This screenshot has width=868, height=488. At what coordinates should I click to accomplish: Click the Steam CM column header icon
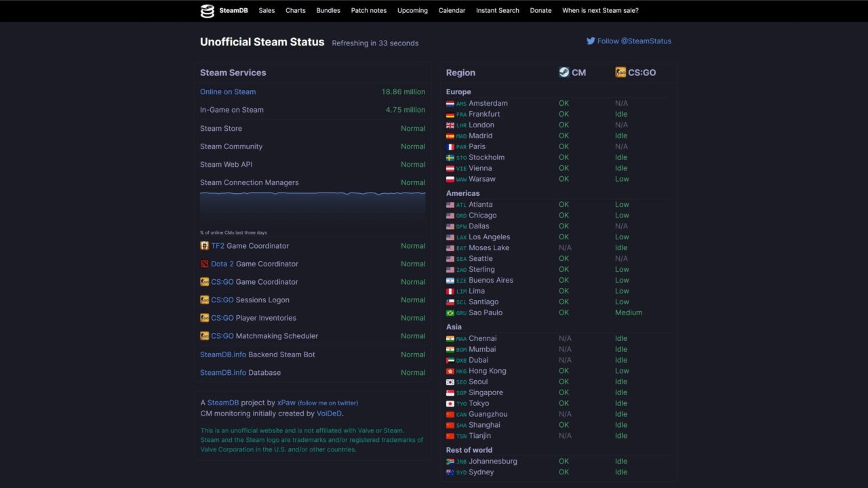coord(564,73)
